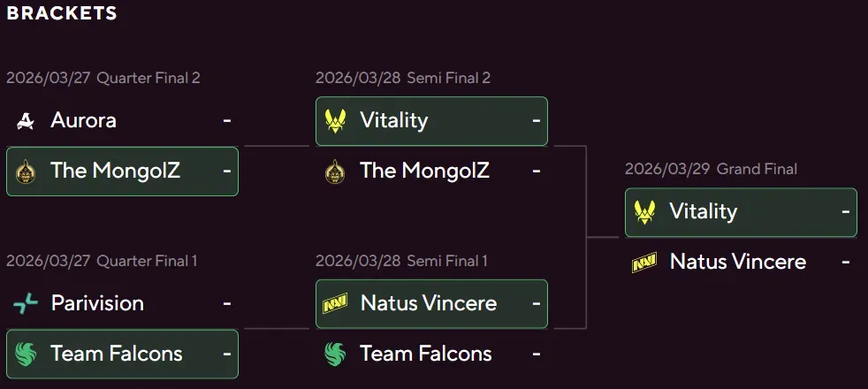This screenshot has width=868, height=389.
Task: Open the Aurora team name link
Action: pos(83,120)
